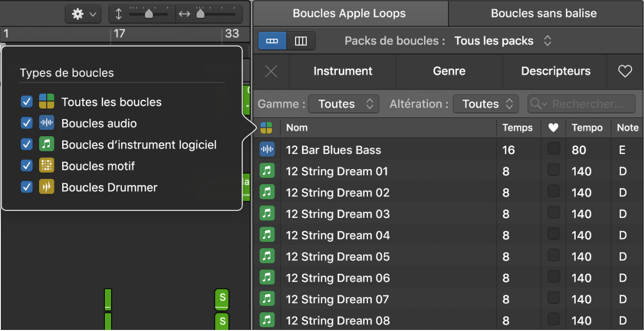
Task: Adjust the vertical zoom slider
Action: (149, 14)
